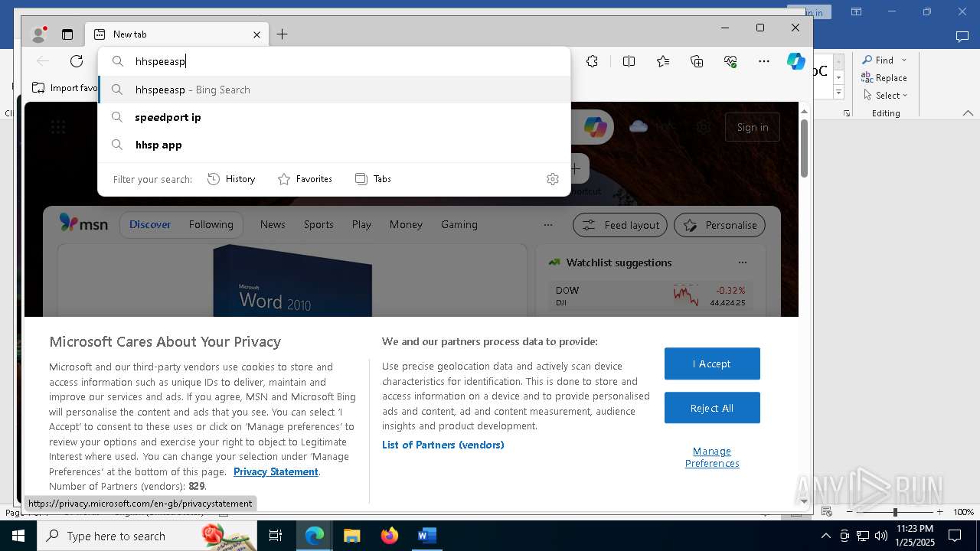Image resolution: width=980 pixels, height=551 pixels.
Task: Open the tab actions menu icon
Action: (67, 34)
